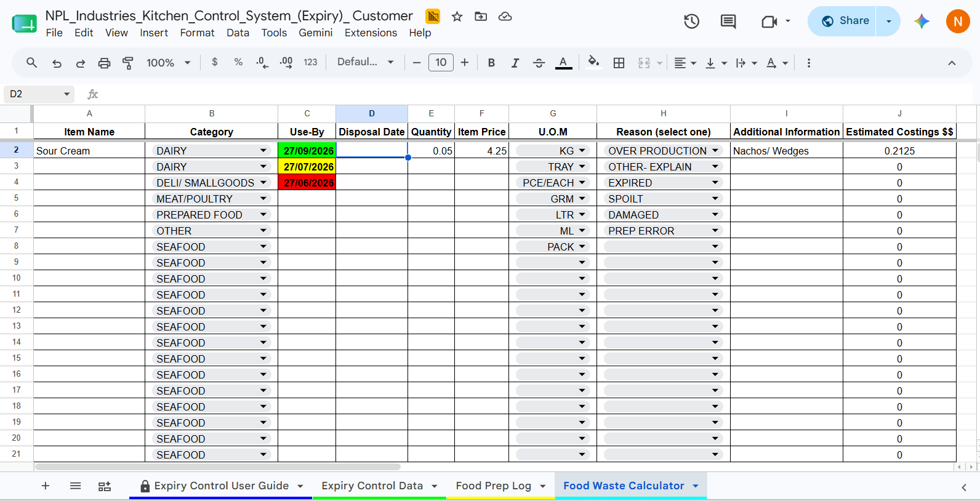
Task: Open the text color picker
Action: 563,63
